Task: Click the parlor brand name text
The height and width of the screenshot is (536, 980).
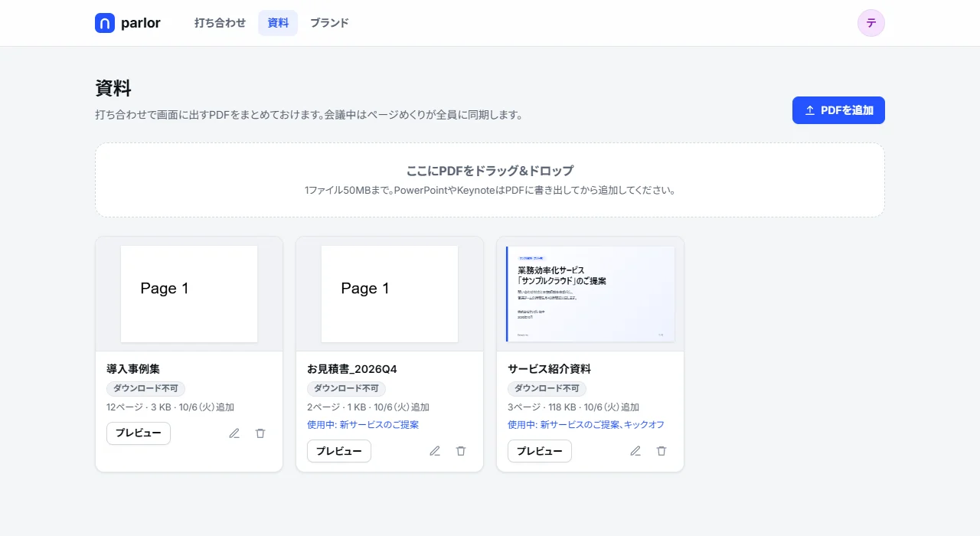Action: point(141,23)
